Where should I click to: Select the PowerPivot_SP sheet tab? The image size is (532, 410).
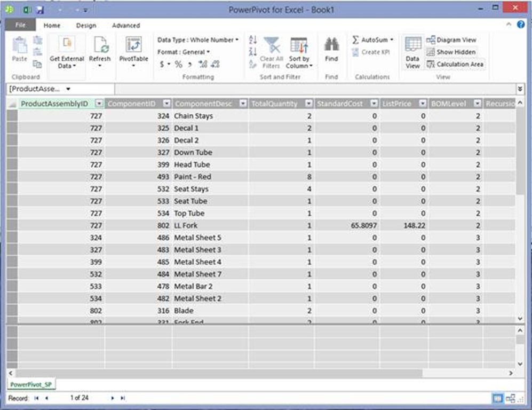click(31, 384)
